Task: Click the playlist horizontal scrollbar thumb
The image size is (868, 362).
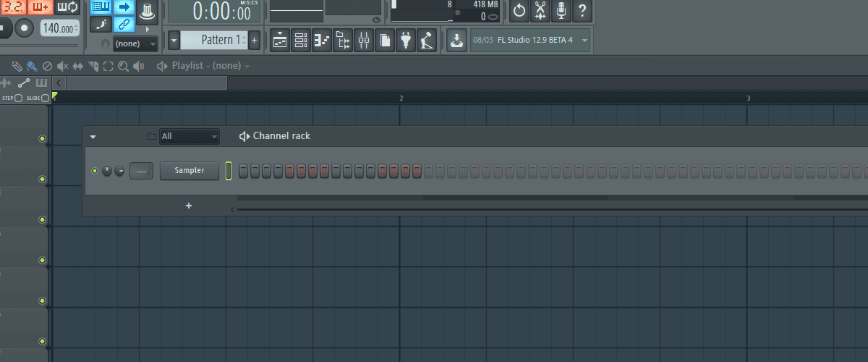Action: [146, 83]
